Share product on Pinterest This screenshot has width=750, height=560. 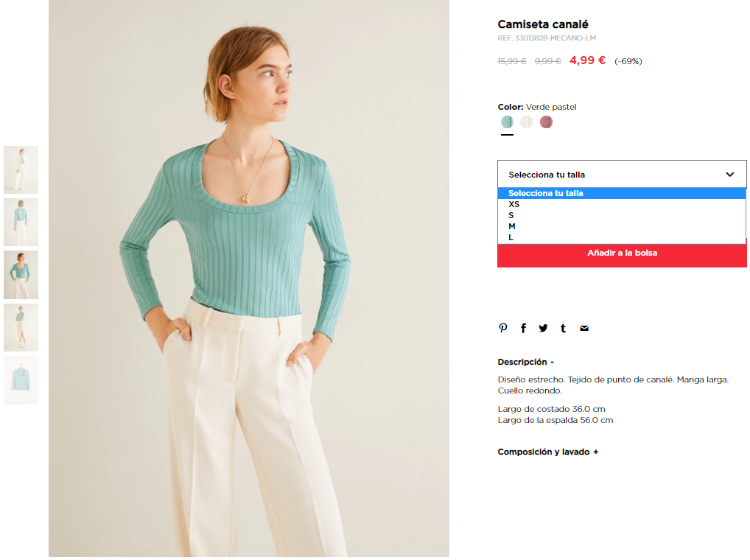pyautogui.click(x=502, y=328)
